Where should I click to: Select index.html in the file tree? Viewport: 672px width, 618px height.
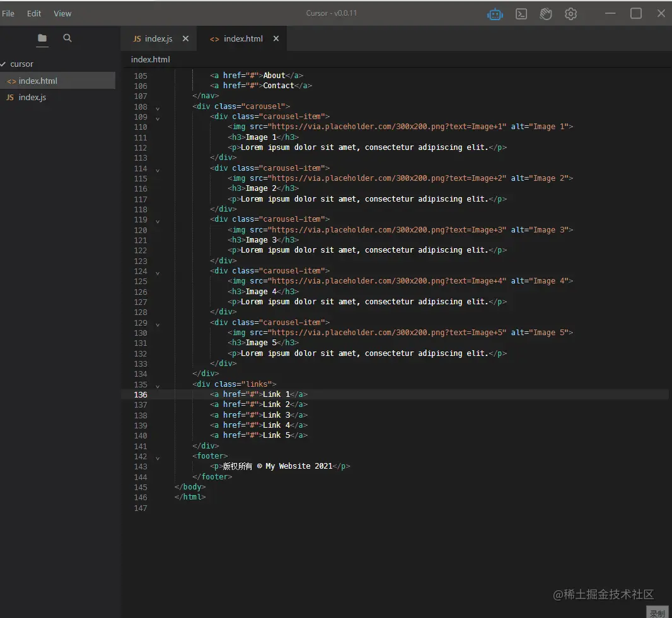[x=38, y=81]
